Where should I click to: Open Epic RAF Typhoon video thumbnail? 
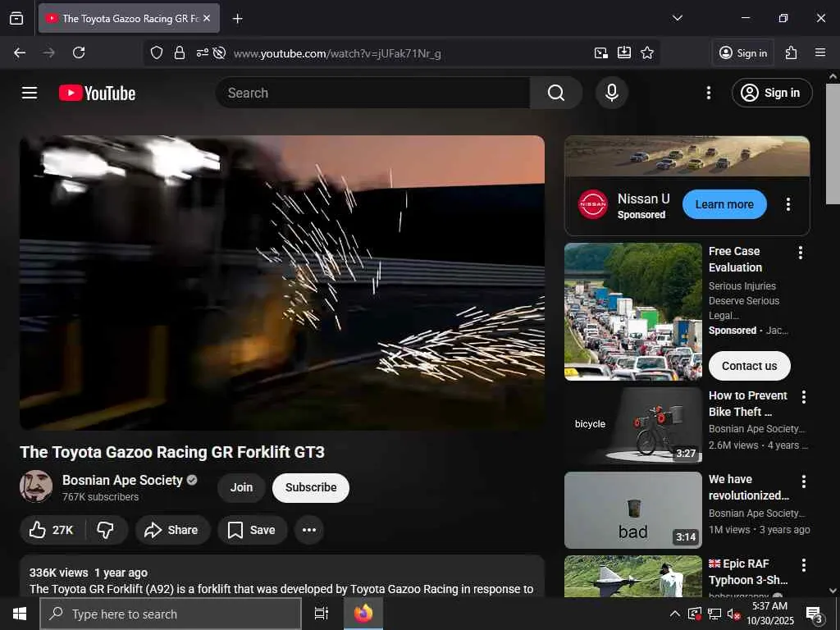click(x=632, y=576)
